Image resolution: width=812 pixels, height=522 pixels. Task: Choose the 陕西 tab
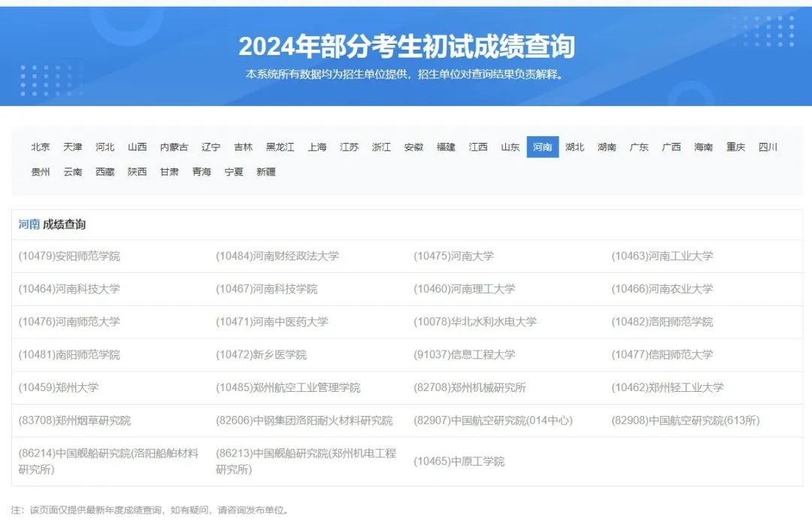pos(138,172)
